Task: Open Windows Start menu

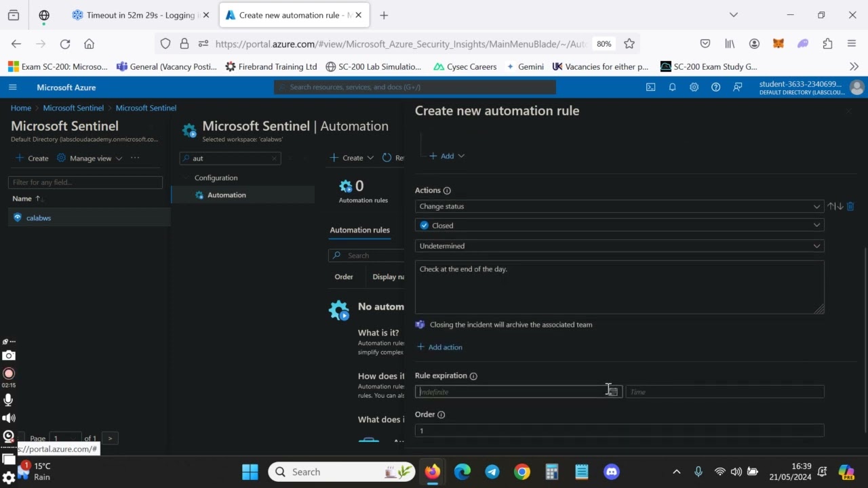Action: tap(250, 472)
